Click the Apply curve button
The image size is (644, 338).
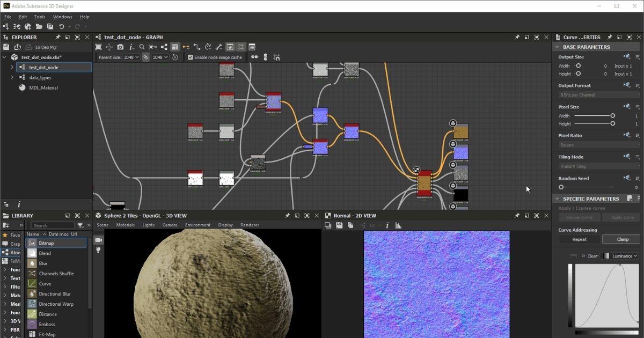pos(621,217)
